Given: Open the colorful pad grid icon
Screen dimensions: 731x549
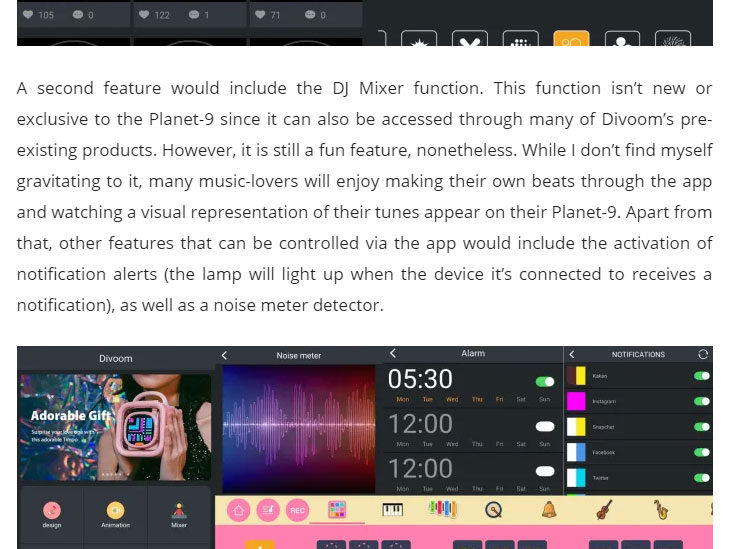Looking at the screenshot, I should 336,509.
